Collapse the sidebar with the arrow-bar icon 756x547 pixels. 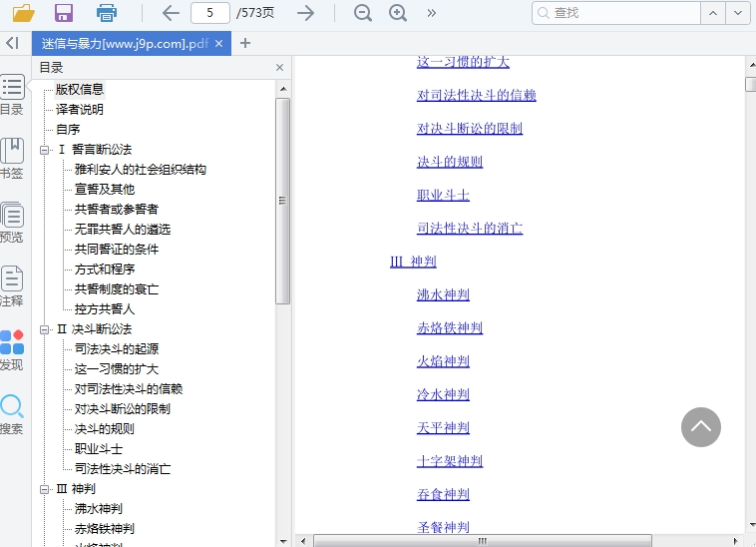point(13,43)
